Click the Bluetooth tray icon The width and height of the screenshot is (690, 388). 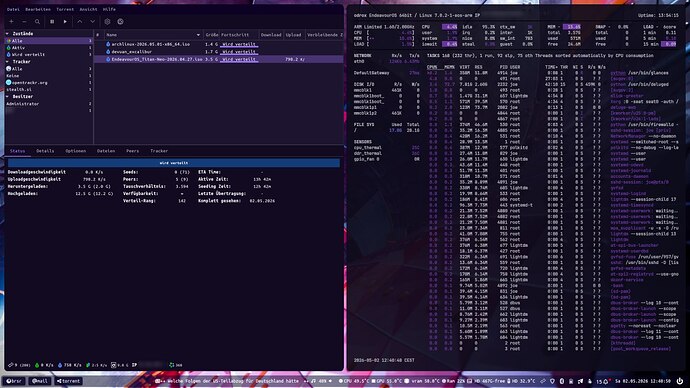click(562, 381)
